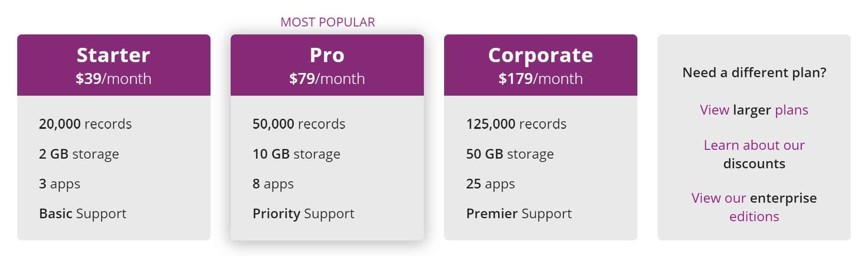The width and height of the screenshot is (868, 256).
Task: Open View our enterprise editions link
Action: [x=754, y=207]
